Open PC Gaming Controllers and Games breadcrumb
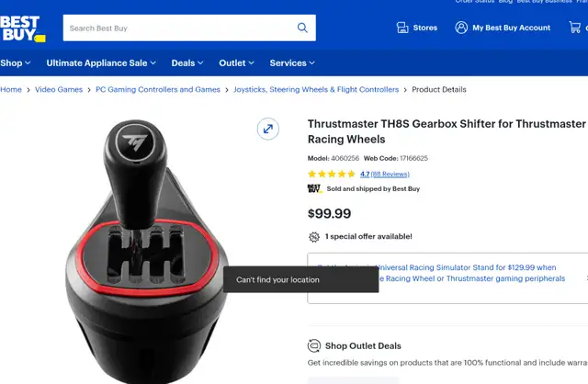 coord(158,90)
